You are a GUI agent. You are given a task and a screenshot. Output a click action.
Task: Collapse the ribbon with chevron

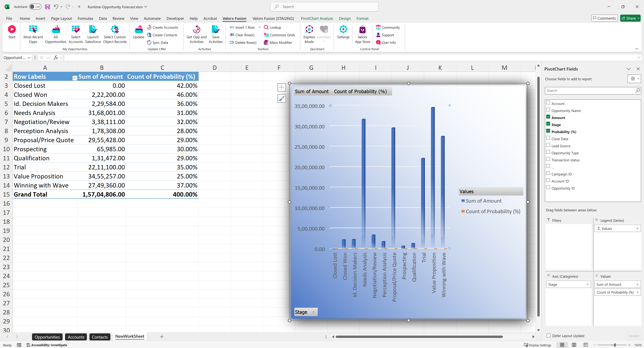coord(636,49)
